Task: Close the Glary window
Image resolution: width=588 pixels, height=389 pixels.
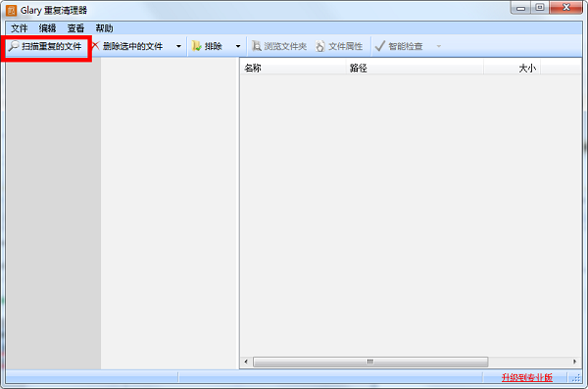Action: pyautogui.click(x=566, y=8)
